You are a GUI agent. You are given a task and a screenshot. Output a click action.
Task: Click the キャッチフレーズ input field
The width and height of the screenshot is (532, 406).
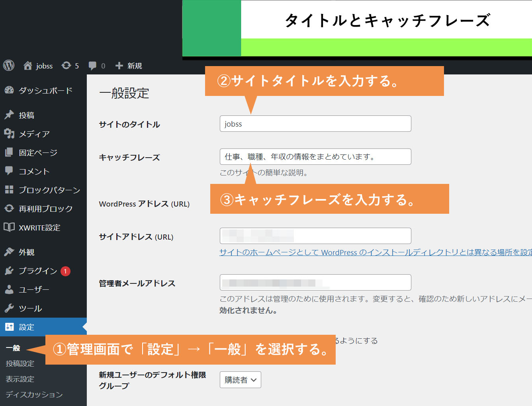(315, 157)
